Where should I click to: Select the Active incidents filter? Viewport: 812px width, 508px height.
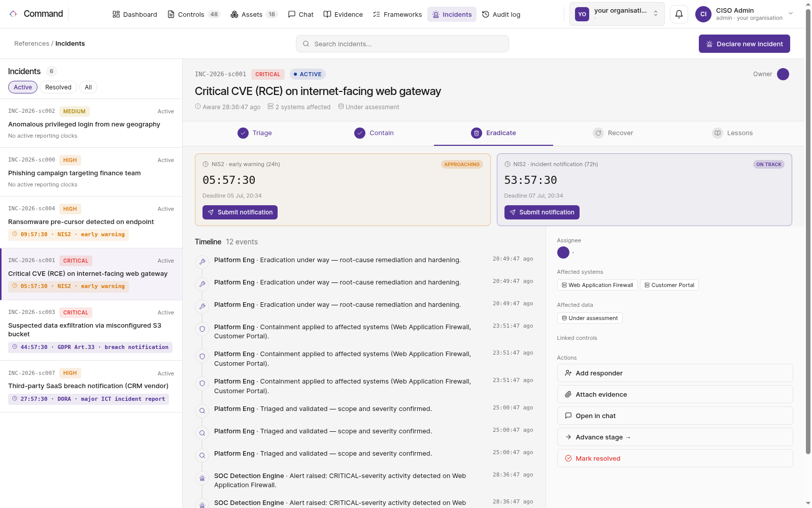(23, 87)
